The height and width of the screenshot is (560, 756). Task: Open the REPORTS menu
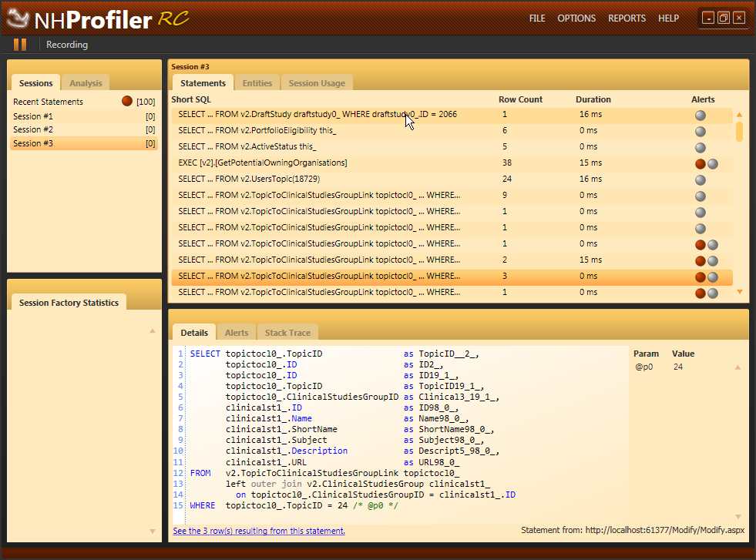[627, 18]
